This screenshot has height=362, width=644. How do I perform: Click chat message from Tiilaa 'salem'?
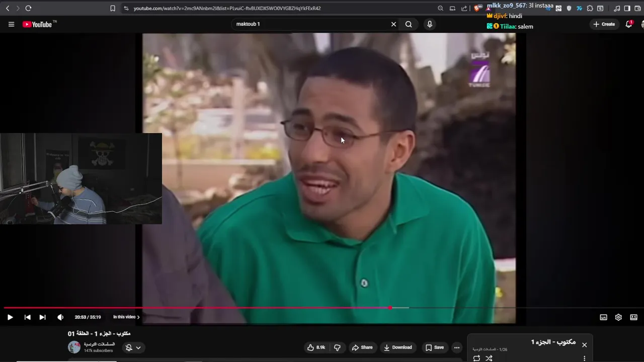point(510,26)
